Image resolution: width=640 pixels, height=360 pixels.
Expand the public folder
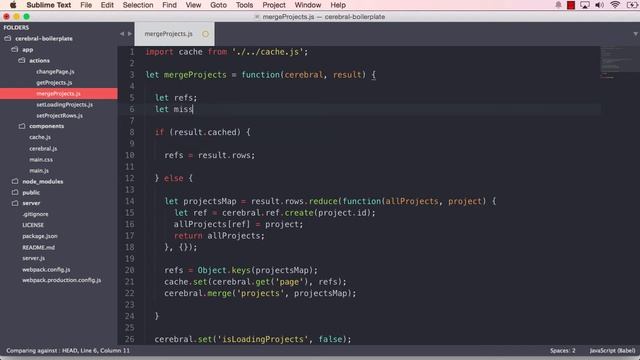coord(15,192)
